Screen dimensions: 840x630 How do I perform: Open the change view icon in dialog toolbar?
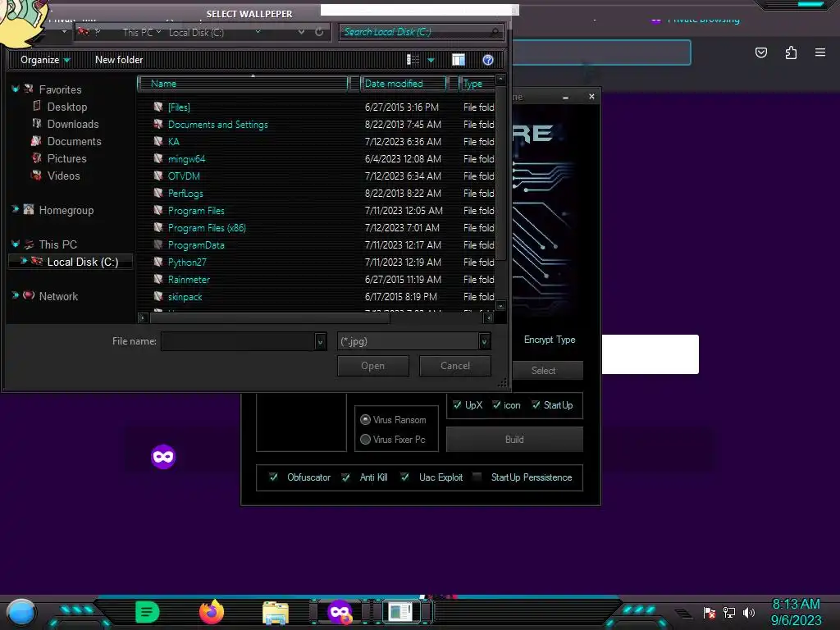coord(413,59)
